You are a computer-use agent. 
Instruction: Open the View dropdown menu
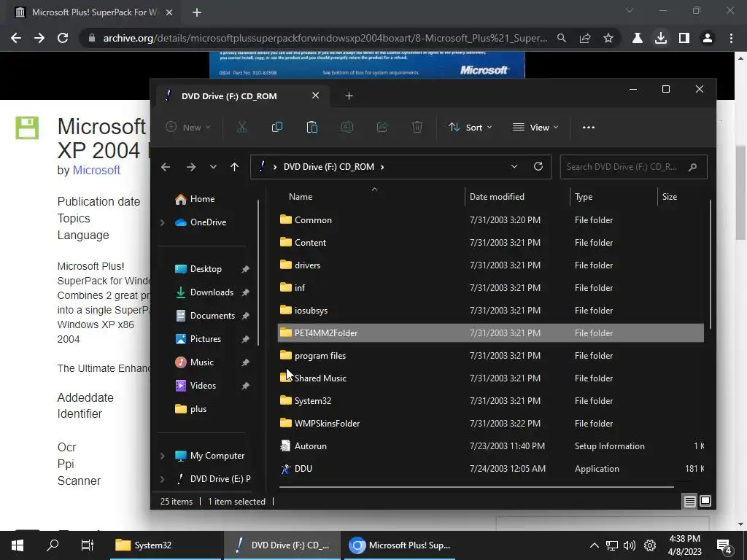tap(535, 127)
